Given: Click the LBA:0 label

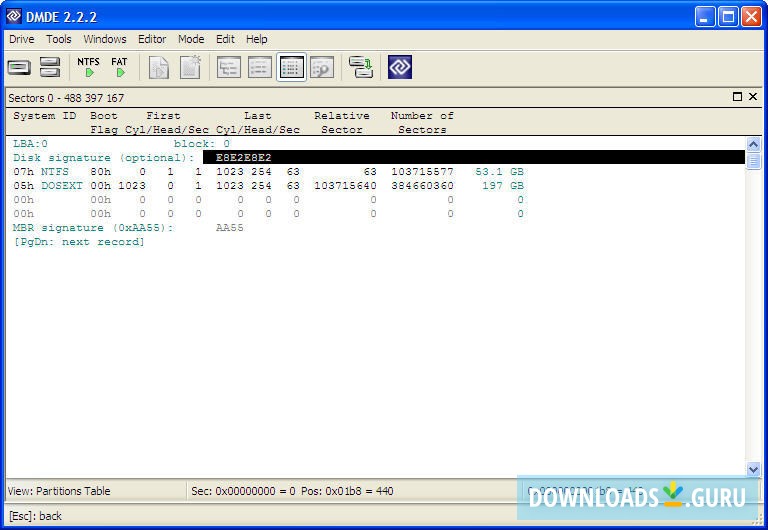Looking at the screenshot, I should click(x=30, y=144).
